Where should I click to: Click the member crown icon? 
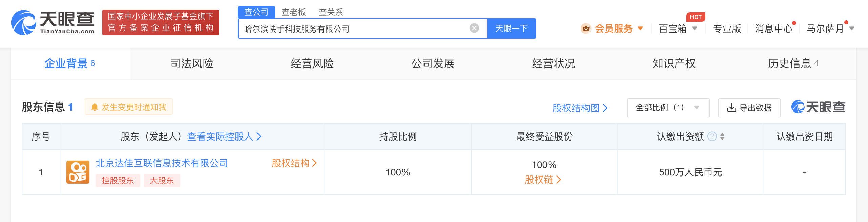586,29
